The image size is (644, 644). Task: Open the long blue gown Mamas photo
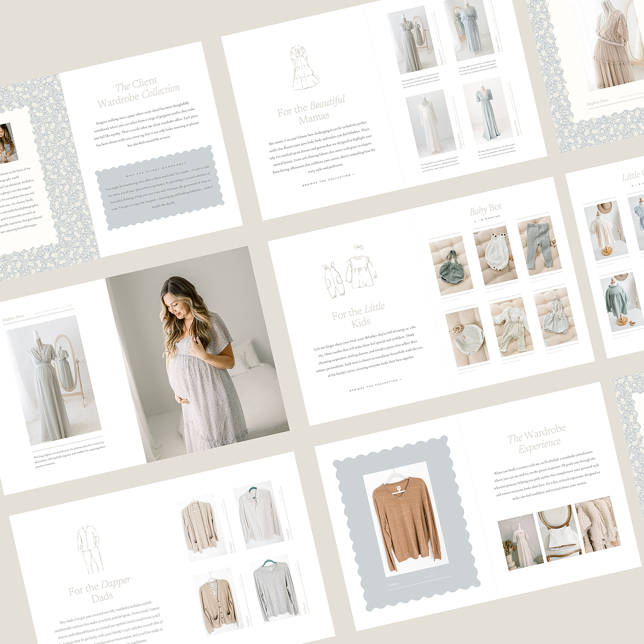tap(488, 110)
